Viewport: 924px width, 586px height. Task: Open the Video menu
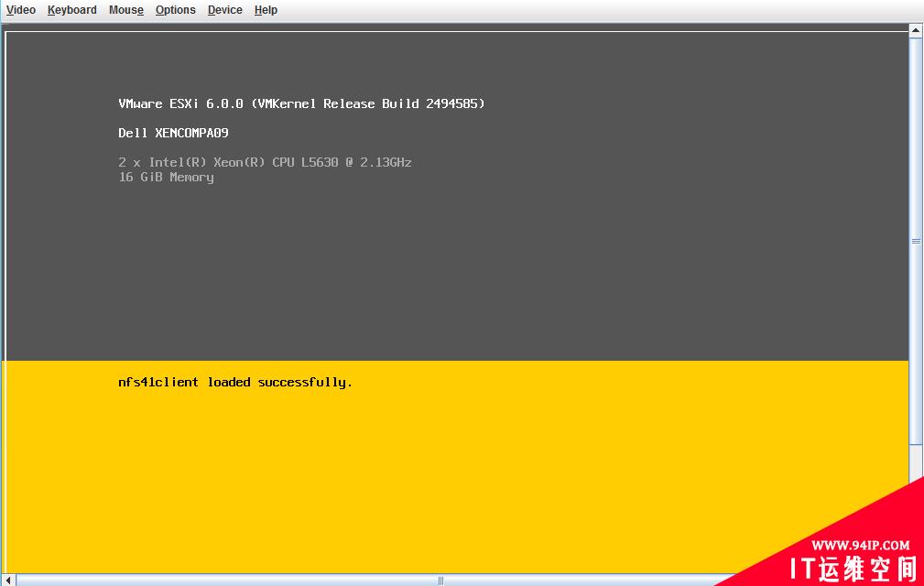pyautogui.click(x=21, y=10)
